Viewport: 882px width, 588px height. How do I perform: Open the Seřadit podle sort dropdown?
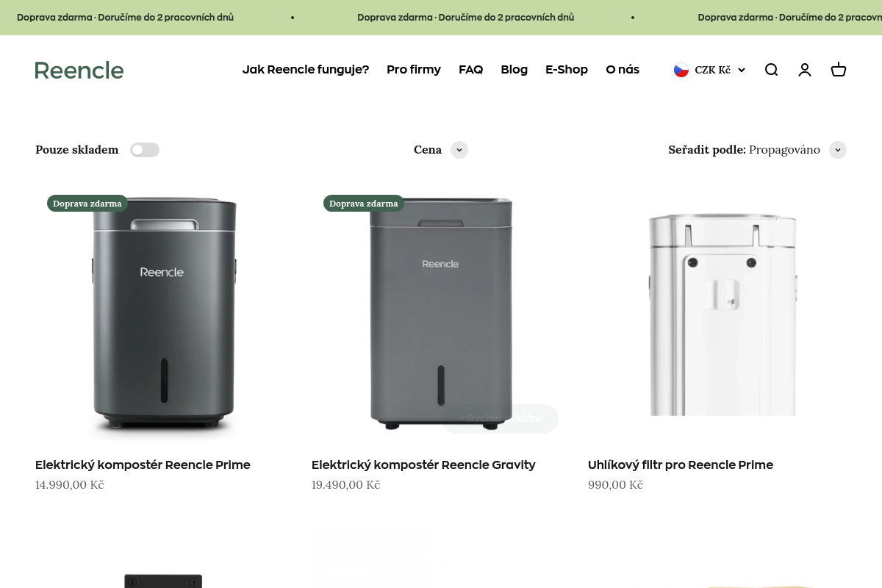pyautogui.click(x=837, y=150)
